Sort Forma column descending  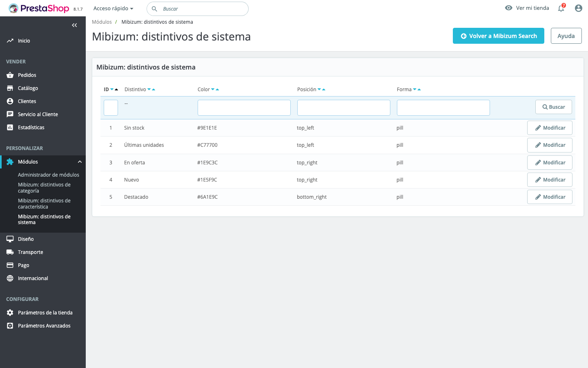tap(415, 90)
